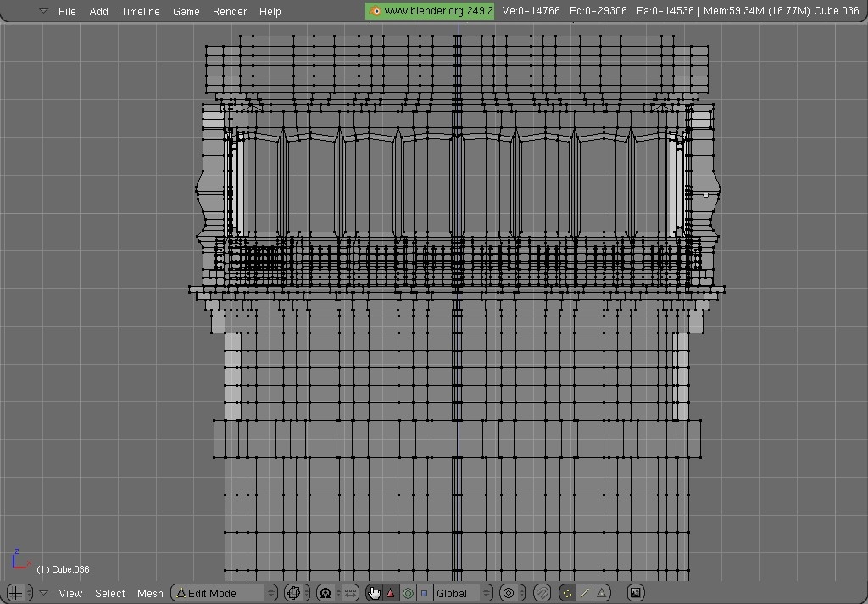Open the Game menu
Screen dimensions: 868x604
(186, 11)
